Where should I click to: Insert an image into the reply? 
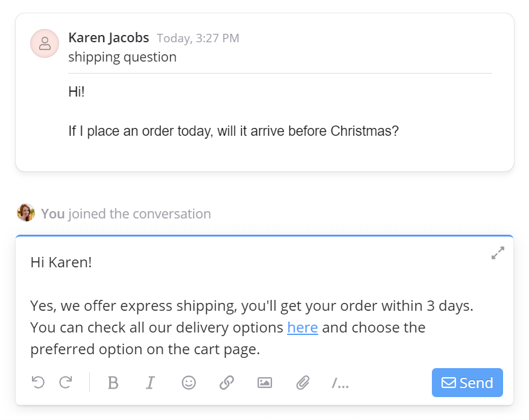(265, 383)
